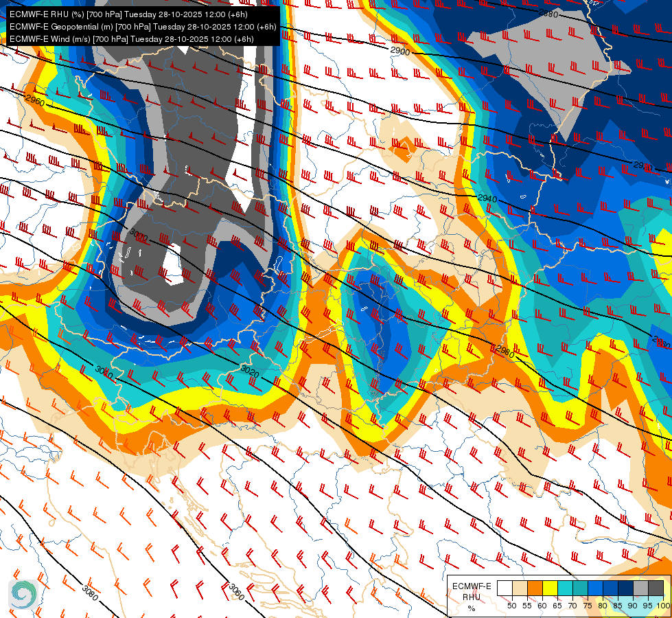Click the legend tick value 100
This screenshot has height=618, width=672.
(x=663, y=606)
